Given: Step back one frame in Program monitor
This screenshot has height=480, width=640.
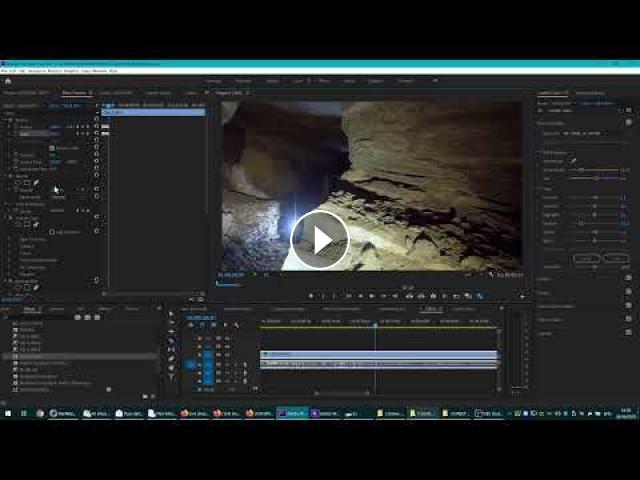Looking at the screenshot, I should tap(360, 296).
